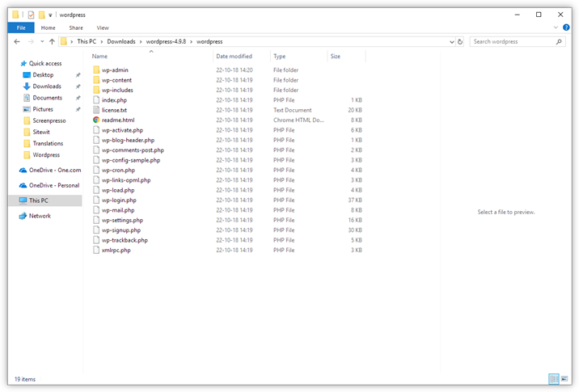
Task: Select the wp-content folder icon
Action: click(96, 80)
